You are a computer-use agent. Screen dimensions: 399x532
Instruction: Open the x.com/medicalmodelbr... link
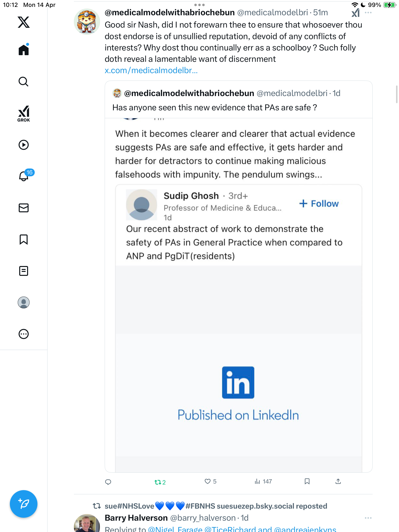coord(151,70)
